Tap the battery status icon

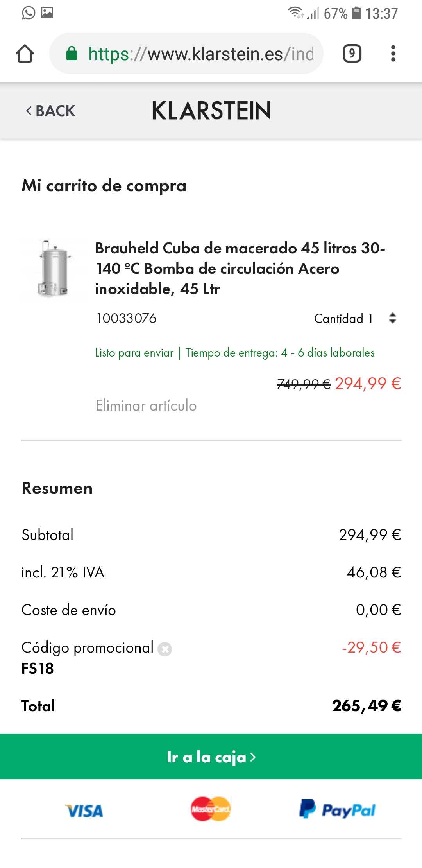tap(356, 13)
